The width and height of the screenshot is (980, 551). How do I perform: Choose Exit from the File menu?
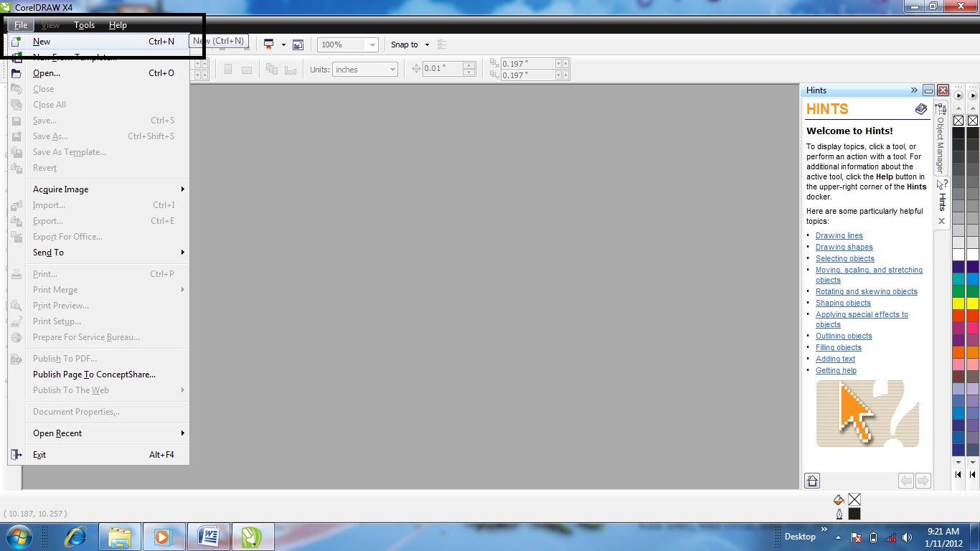click(x=99, y=455)
